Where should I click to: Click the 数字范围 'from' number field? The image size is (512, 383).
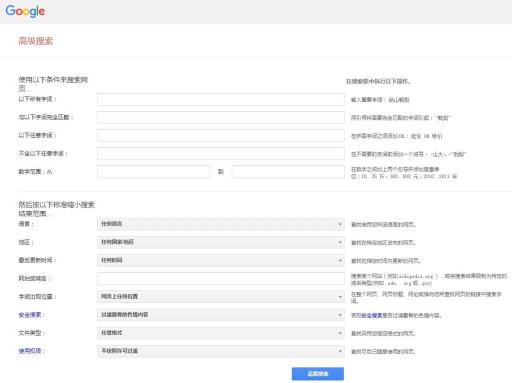153,172
